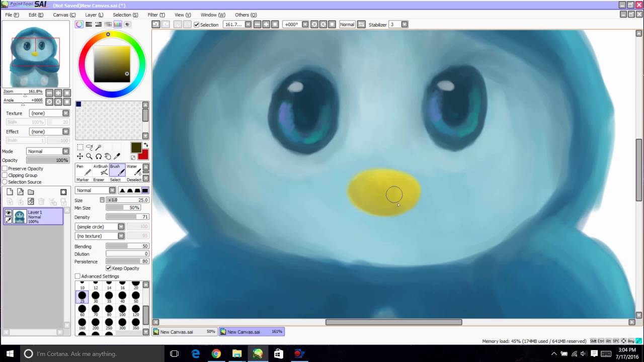
Task: Open the Window menu
Action: [x=213, y=15]
